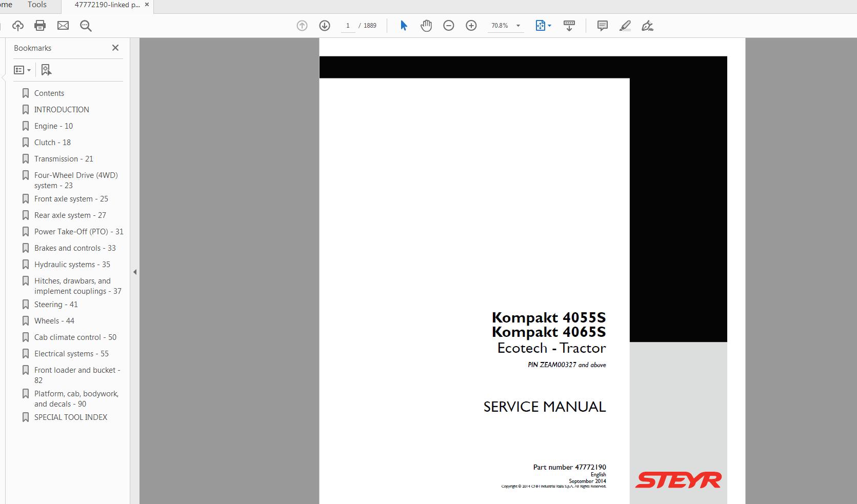857x504 pixels.
Task: Jump to the Steering - 41 bookmark
Action: [x=56, y=305]
